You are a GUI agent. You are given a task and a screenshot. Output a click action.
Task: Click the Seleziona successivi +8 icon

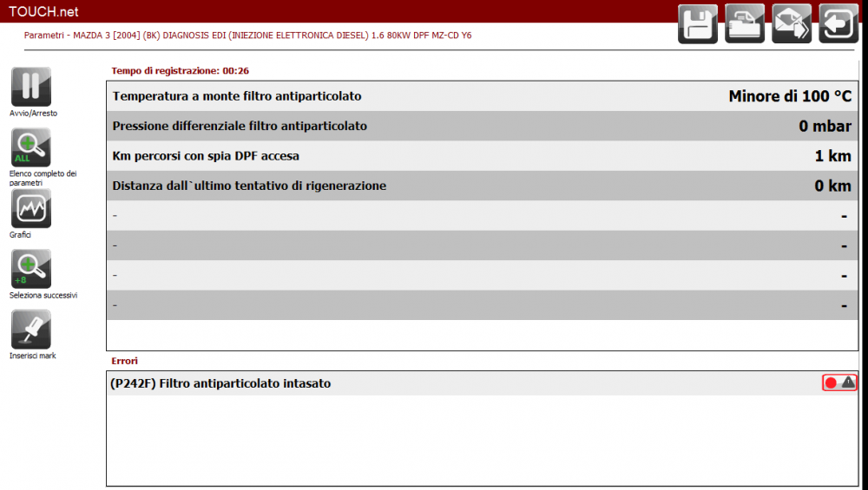(31, 269)
